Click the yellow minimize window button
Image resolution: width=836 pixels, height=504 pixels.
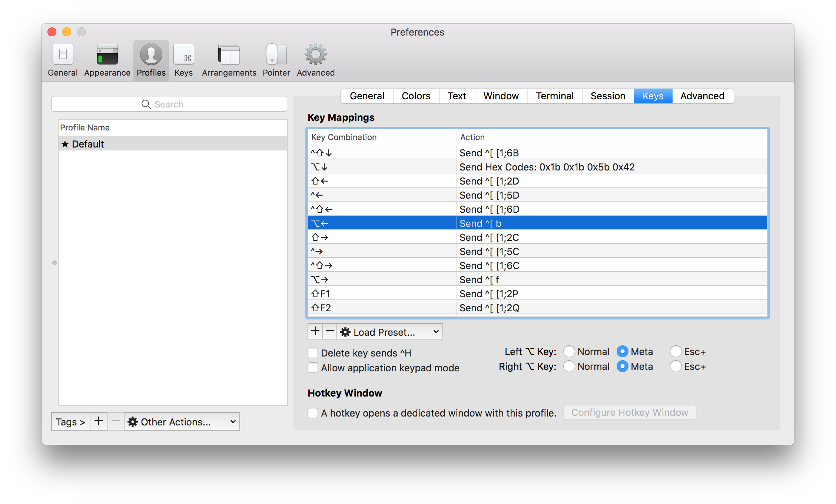(x=67, y=32)
